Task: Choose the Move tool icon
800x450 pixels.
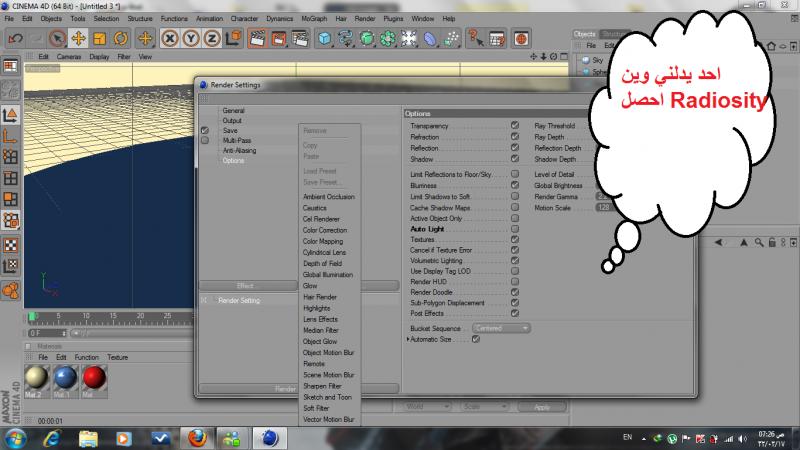Action: [x=79, y=38]
